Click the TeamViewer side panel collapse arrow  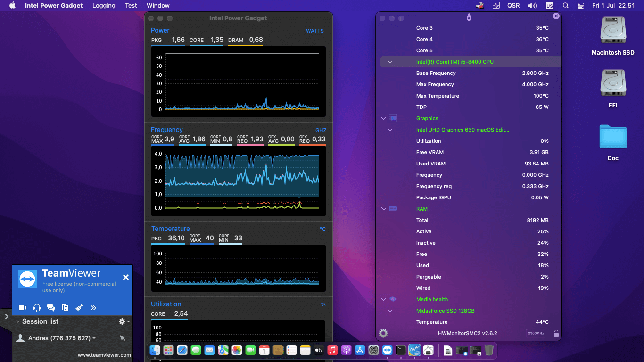[x=6, y=316]
